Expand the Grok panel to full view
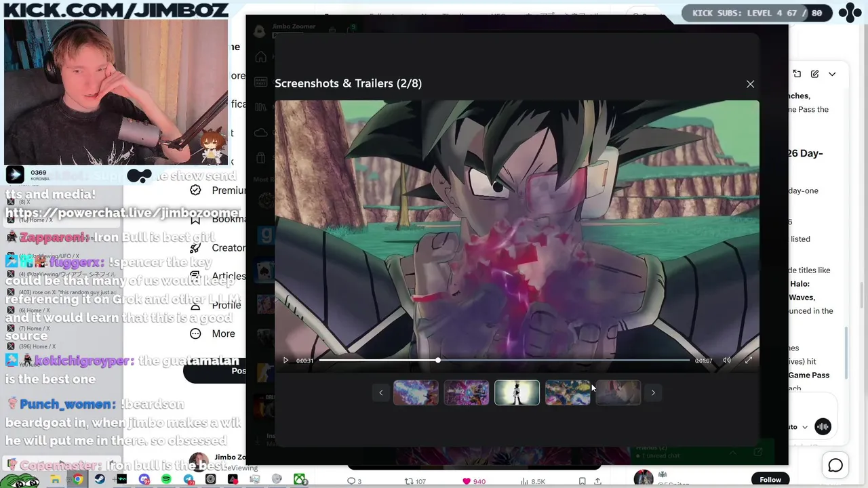 (797, 74)
